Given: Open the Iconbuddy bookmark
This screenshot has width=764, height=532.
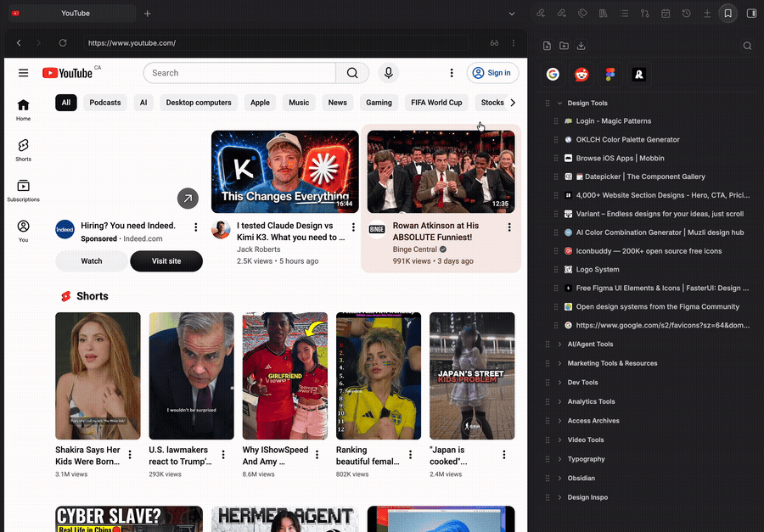Looking at the screenshot, I should coord(649,251).
